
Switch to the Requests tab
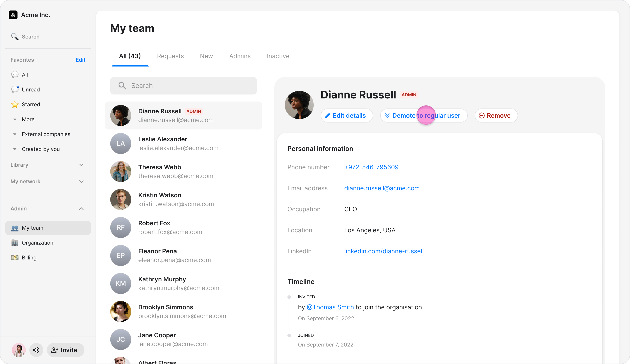170,56
